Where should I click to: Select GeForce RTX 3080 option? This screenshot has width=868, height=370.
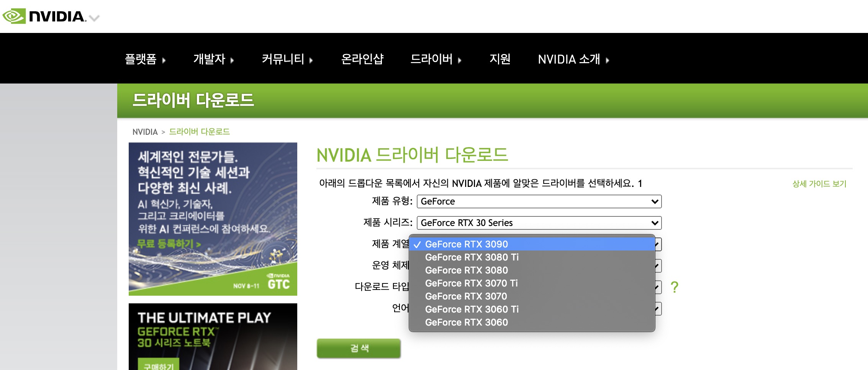click(x=532, y=270)
